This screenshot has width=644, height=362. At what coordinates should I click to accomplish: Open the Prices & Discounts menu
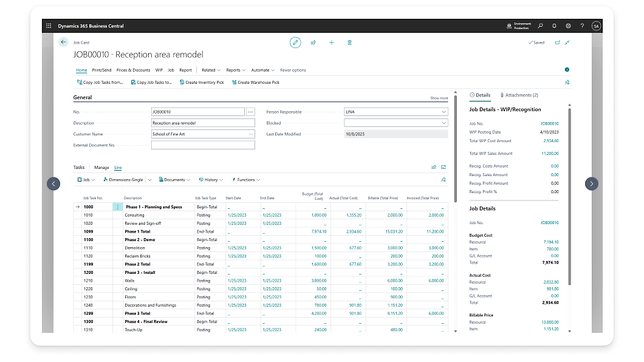[x=133, y=70]
